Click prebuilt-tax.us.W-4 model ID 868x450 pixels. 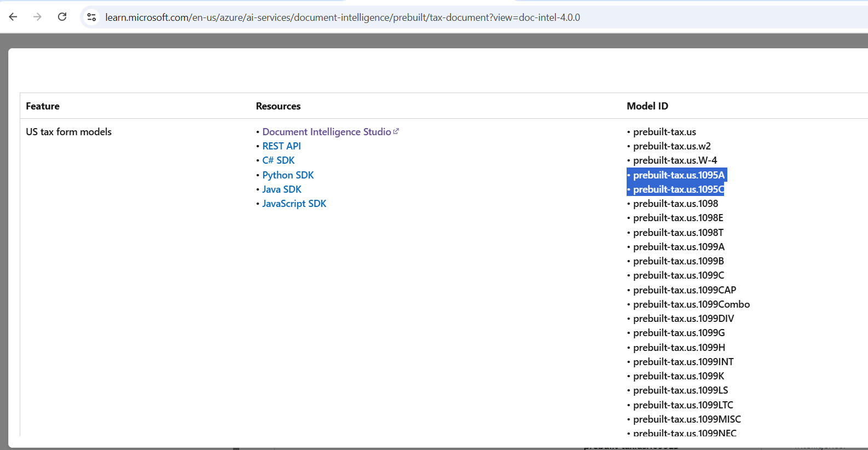coord(675,160)
